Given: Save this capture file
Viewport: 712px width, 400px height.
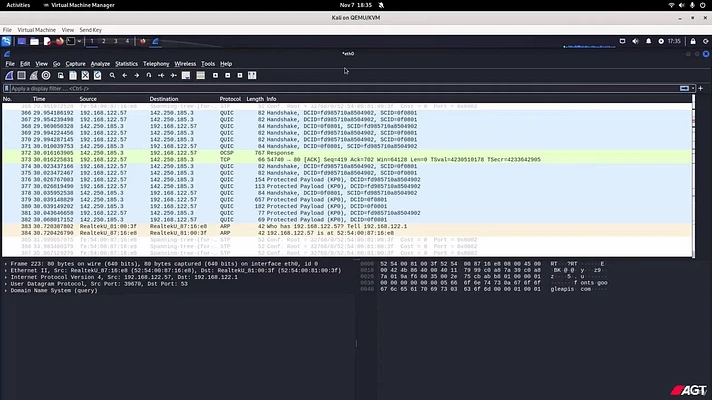Looking at the screenshot, I should tap(73, 75).
